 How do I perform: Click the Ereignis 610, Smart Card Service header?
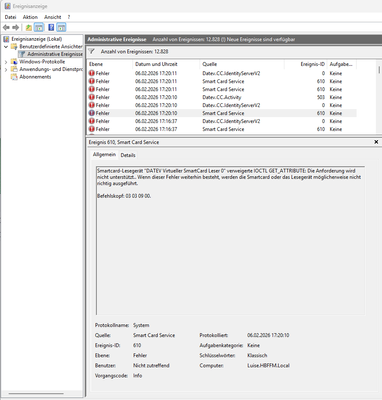[x=124, y=142]
